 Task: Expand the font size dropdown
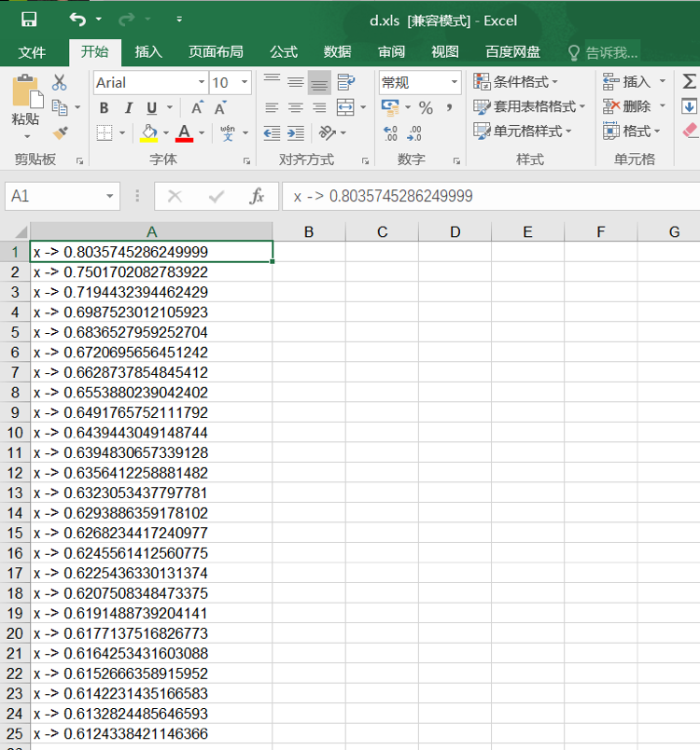point(245,83)
